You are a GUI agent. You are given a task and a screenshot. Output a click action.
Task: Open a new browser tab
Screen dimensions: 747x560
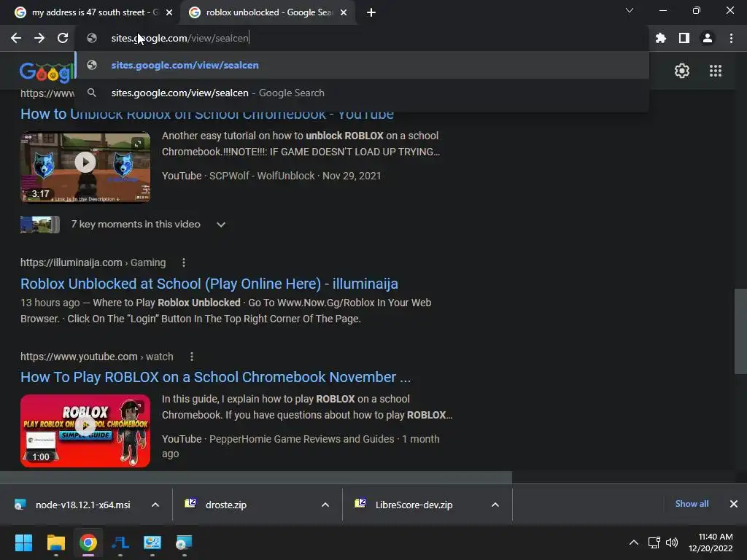tap(371, 12)
